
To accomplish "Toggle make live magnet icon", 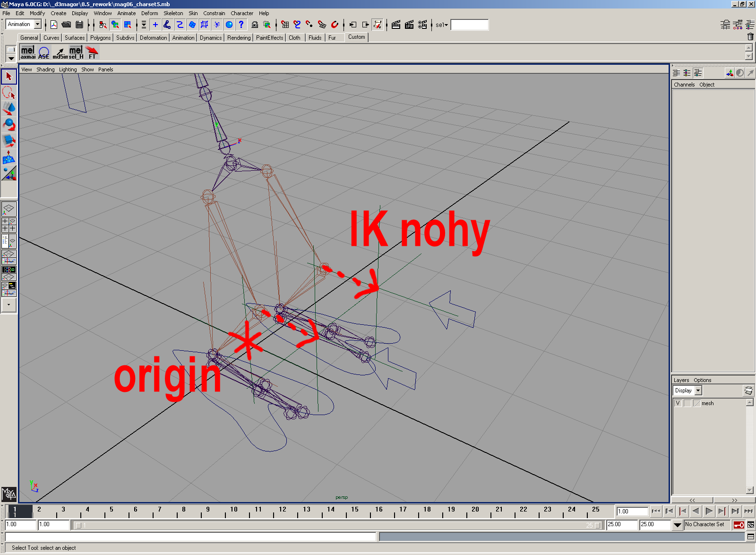I will 335,25.
